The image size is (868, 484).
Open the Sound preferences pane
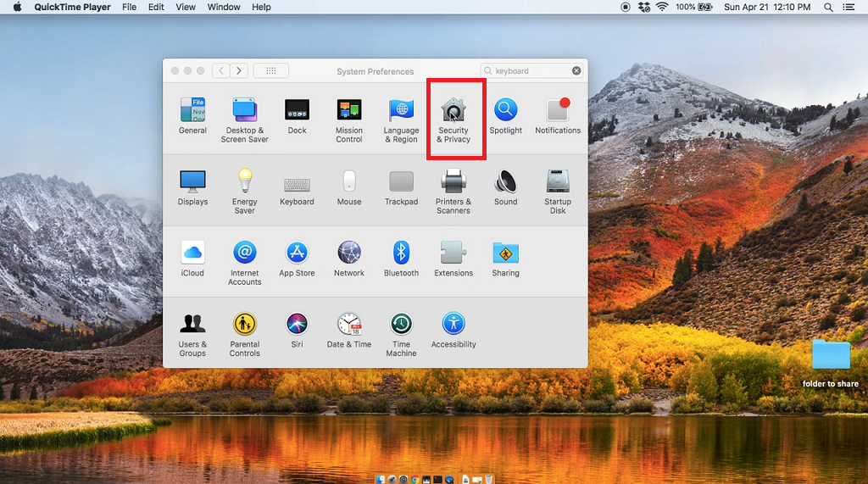505,187
